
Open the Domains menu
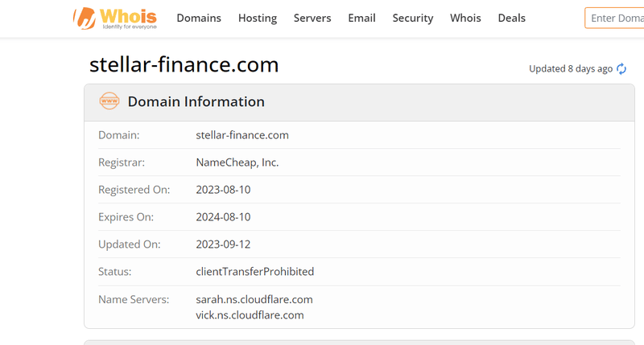(x=199, y=18)
